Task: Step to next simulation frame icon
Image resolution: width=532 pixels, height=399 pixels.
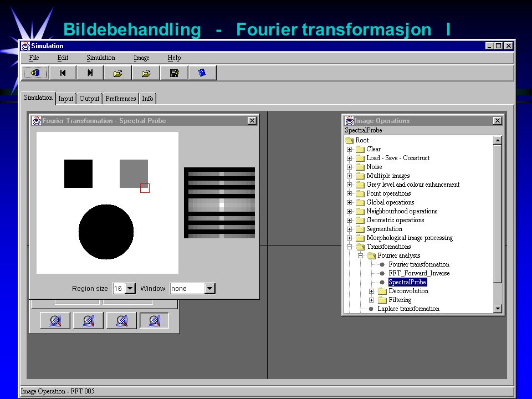Action: pyautogui.click(x=90, y=73)
